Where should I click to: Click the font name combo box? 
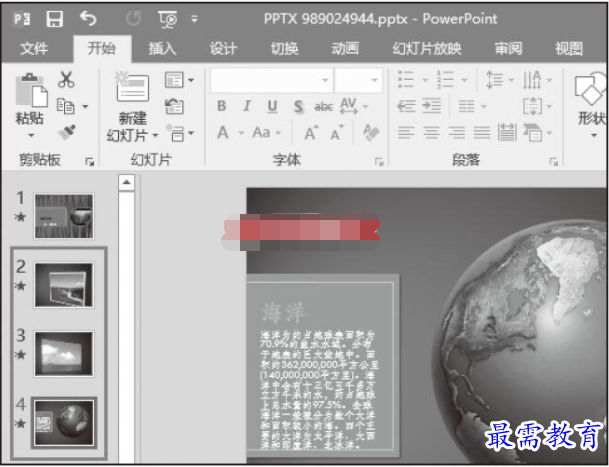coord(272,80)
